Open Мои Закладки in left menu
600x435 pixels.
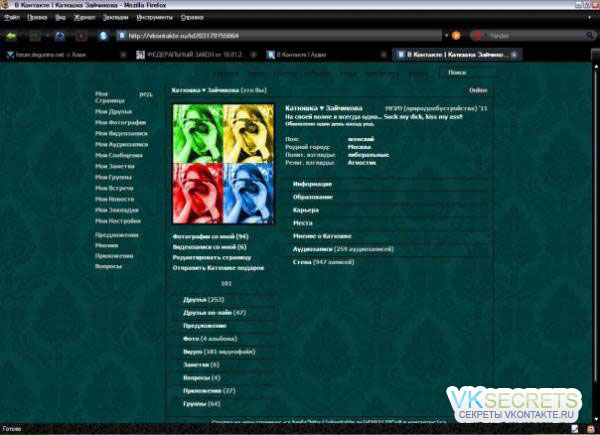(117, 210)
